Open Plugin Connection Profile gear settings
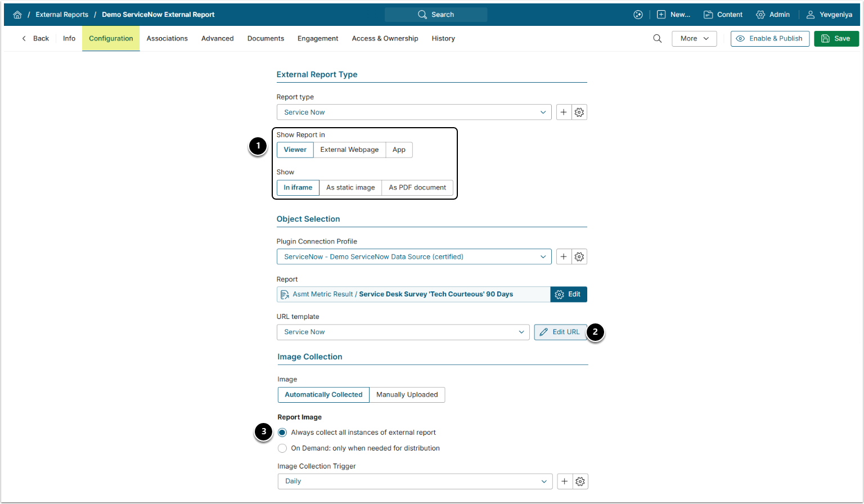 [x=579, y=256]
